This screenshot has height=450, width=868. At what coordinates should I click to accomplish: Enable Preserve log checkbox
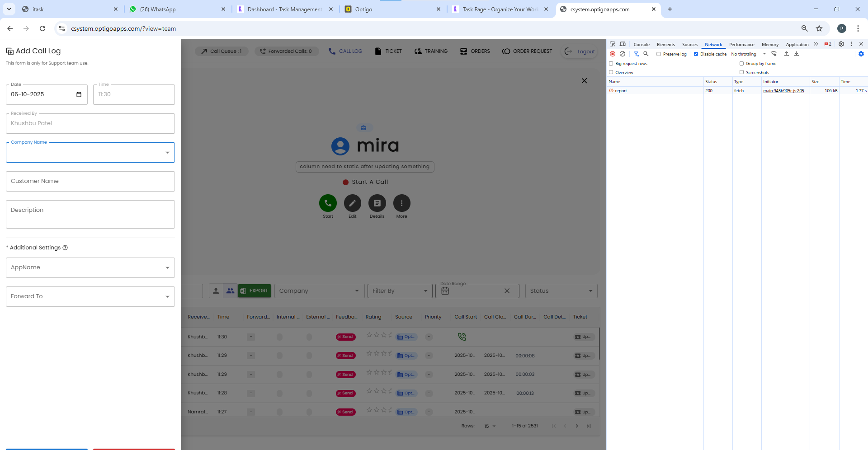(659, 54)
